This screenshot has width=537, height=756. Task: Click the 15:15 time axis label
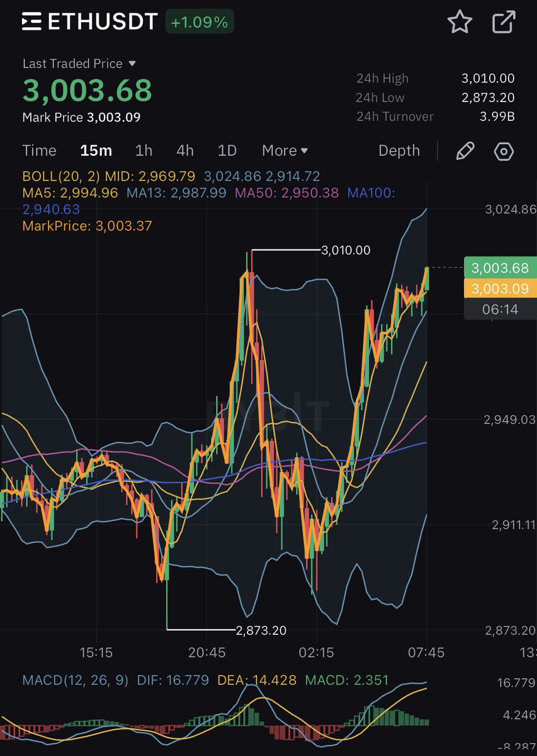96,653
